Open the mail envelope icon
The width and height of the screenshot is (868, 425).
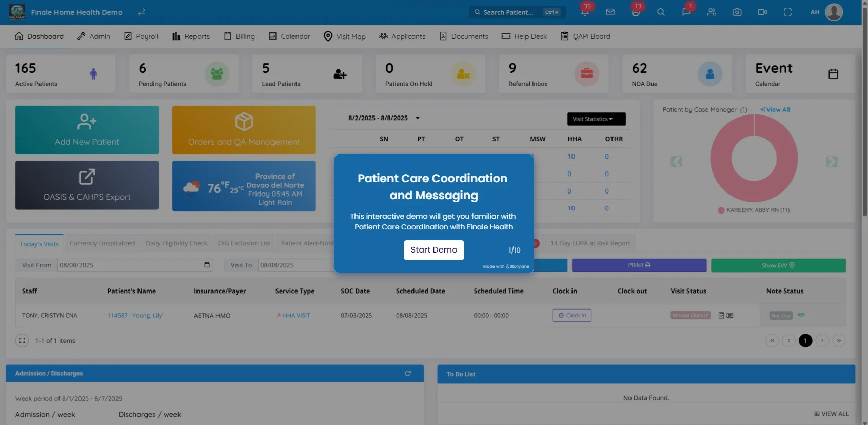click(610, 12)
